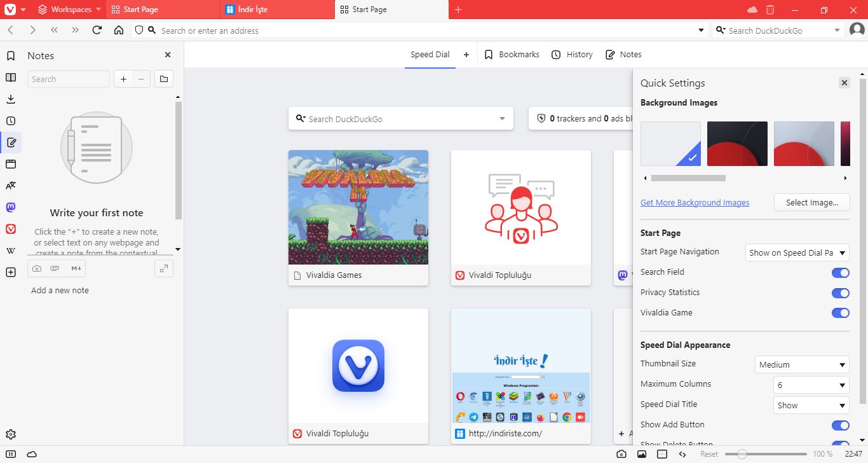The image size is (868, 463).
Task: Select the dark red circle background image
Action: 737,144
